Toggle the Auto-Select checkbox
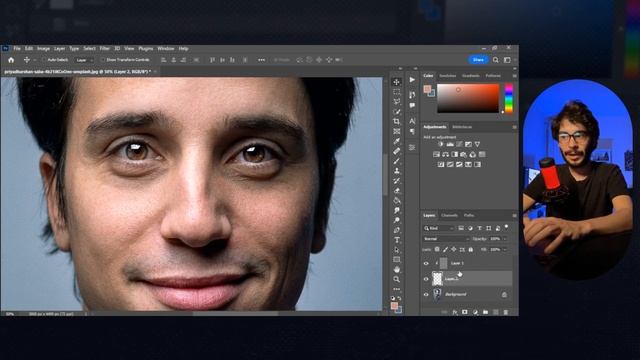This screenshot has height=360, width=640. tap(44, 60)
